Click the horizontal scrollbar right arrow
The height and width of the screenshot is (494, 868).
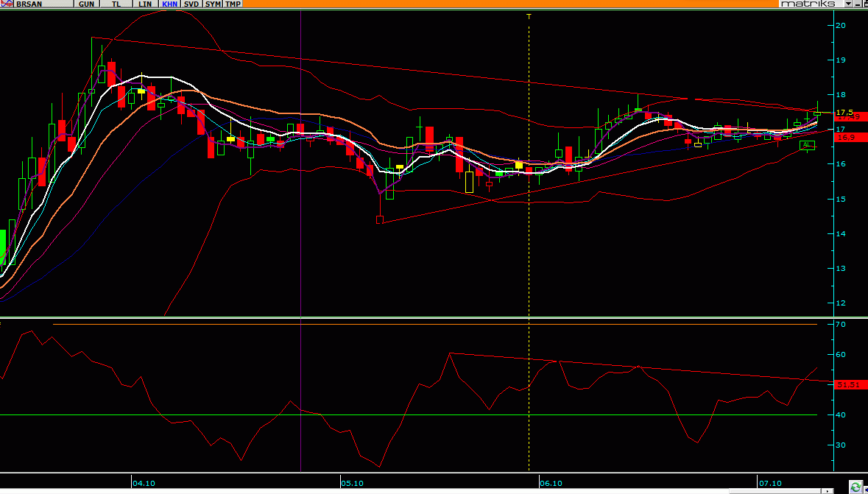point(828,491)
